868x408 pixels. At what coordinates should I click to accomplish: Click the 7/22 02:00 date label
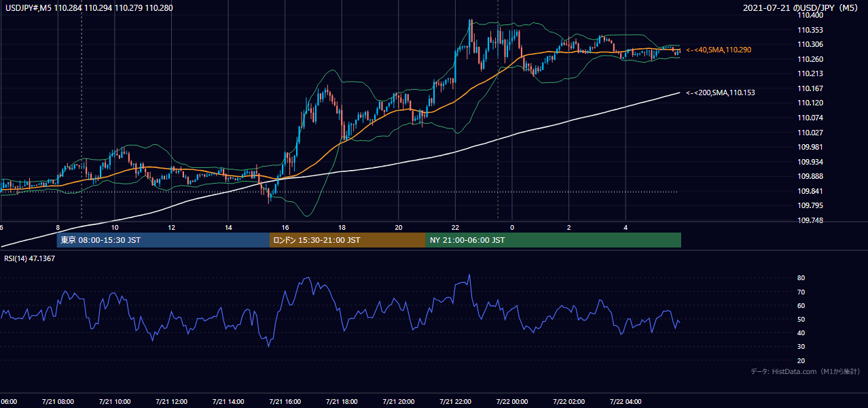(x=569, y=402)
